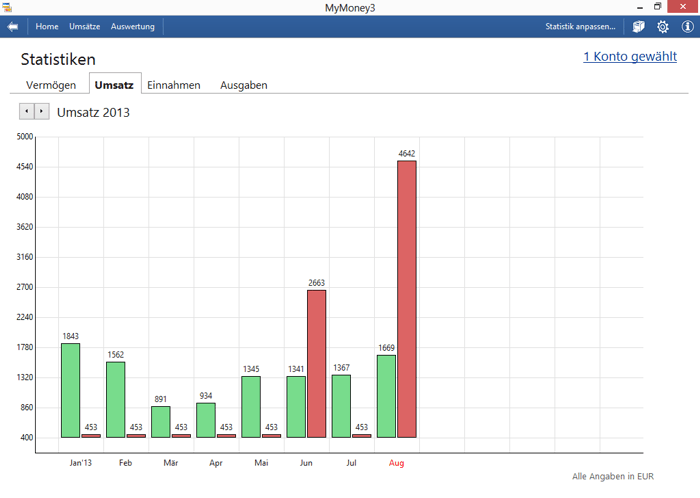This screenshot has height=498, width=700.
Task: Open the Umsätze menu item
Action: tap(85, 27)
